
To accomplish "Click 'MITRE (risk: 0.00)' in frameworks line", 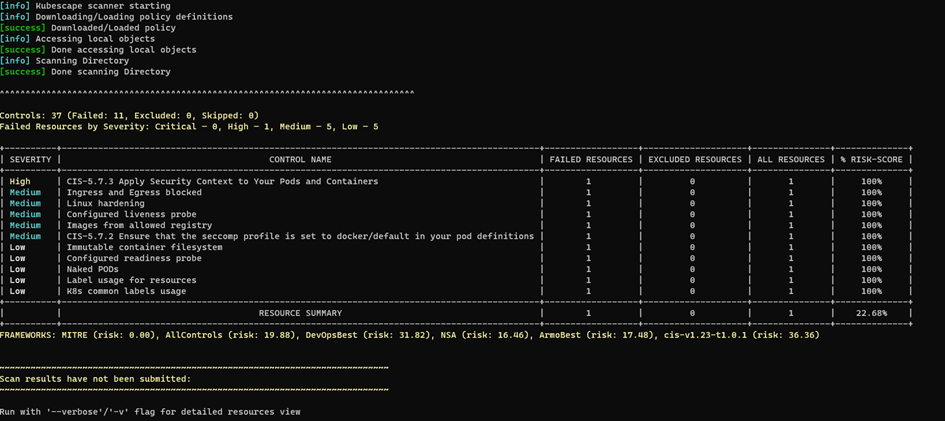I will (108, 335).
